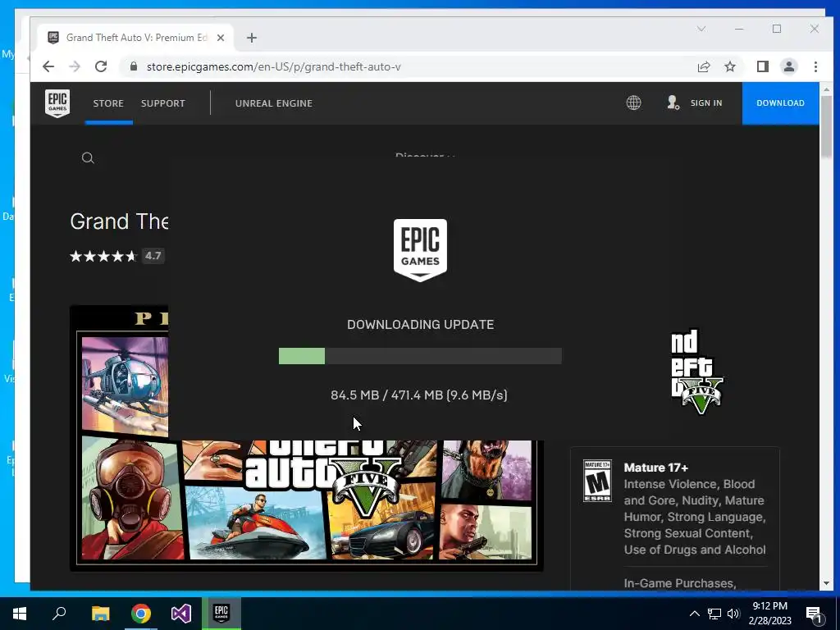This screenshot has height=630, width=840.
Task: Open the SUPPORT menu item
Action: pyautogui.click(x=163, y=103)
